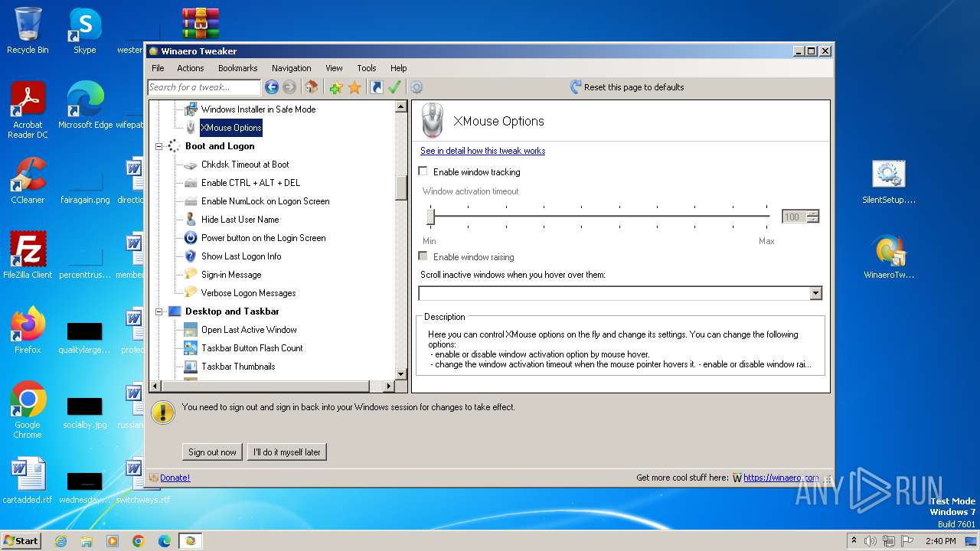Viewport: 980px width, 551px height.
Task: Open the View menu
Action: pyautogui.click(x=334, y=68)
